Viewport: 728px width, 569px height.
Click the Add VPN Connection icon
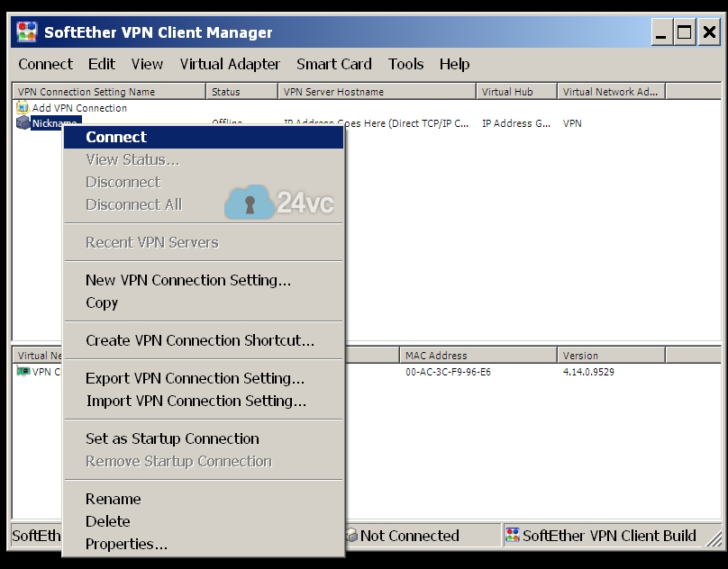23,108
